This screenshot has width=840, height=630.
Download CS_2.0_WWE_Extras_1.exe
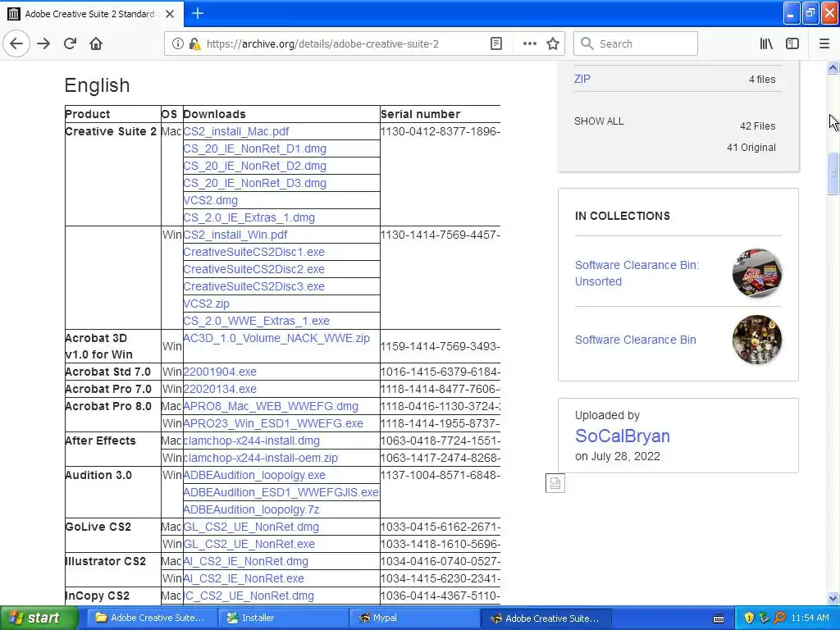(x=256, y=321)
